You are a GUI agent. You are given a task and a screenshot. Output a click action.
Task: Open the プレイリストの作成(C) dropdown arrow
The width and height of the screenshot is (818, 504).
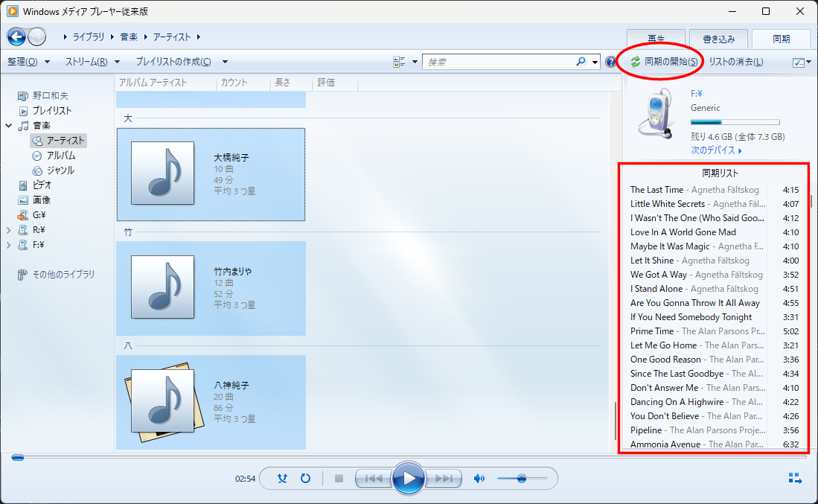pos(225,62)
